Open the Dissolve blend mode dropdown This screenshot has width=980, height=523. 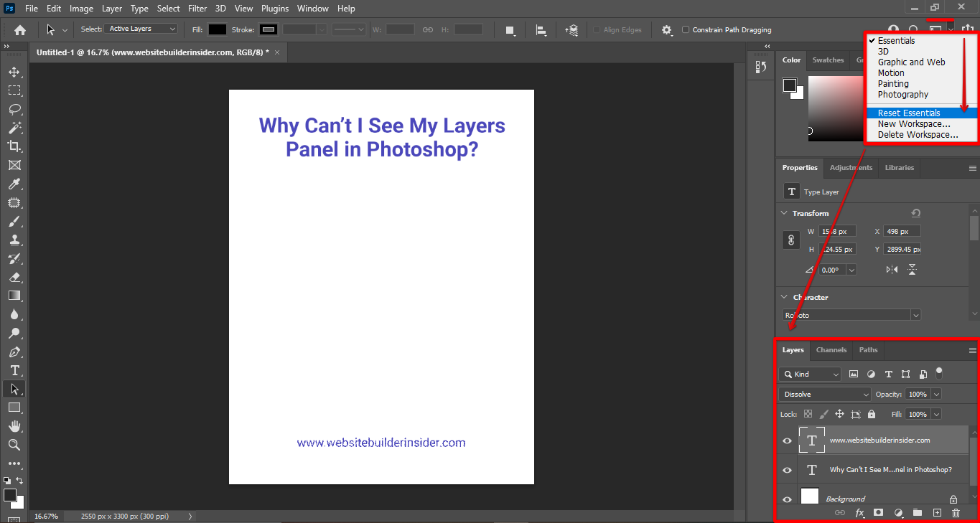coord(825,395)
